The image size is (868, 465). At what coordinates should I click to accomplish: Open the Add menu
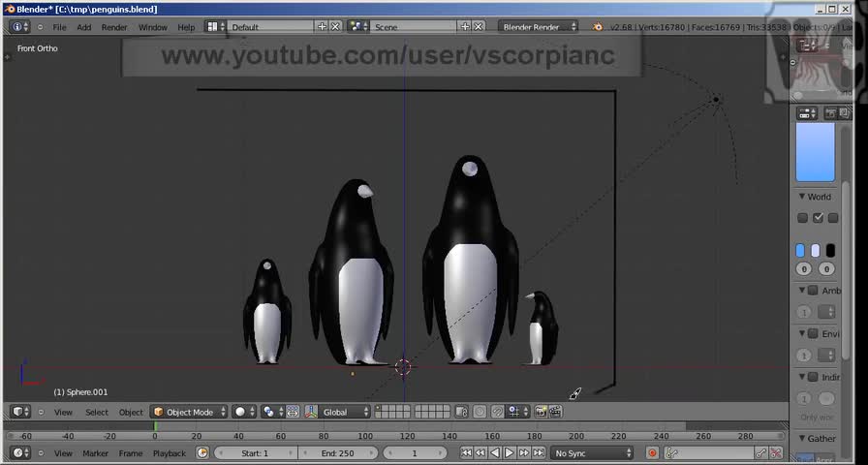(x=84, y=27)
